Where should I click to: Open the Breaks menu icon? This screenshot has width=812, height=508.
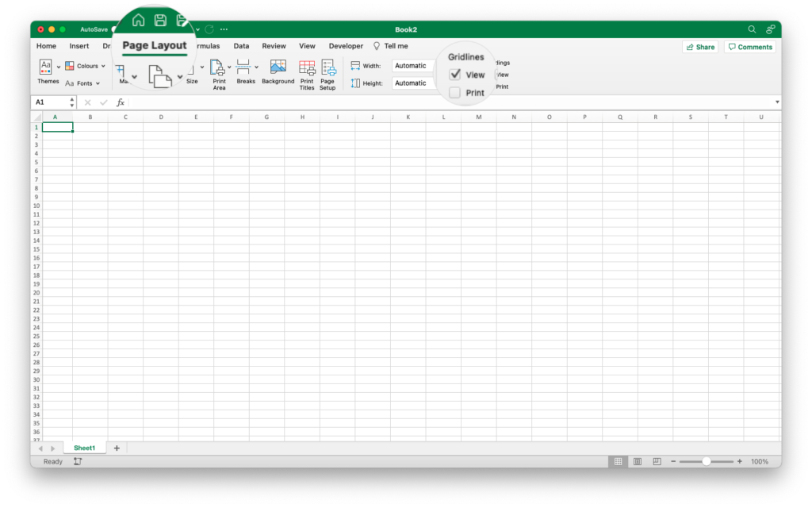point(244,67)
